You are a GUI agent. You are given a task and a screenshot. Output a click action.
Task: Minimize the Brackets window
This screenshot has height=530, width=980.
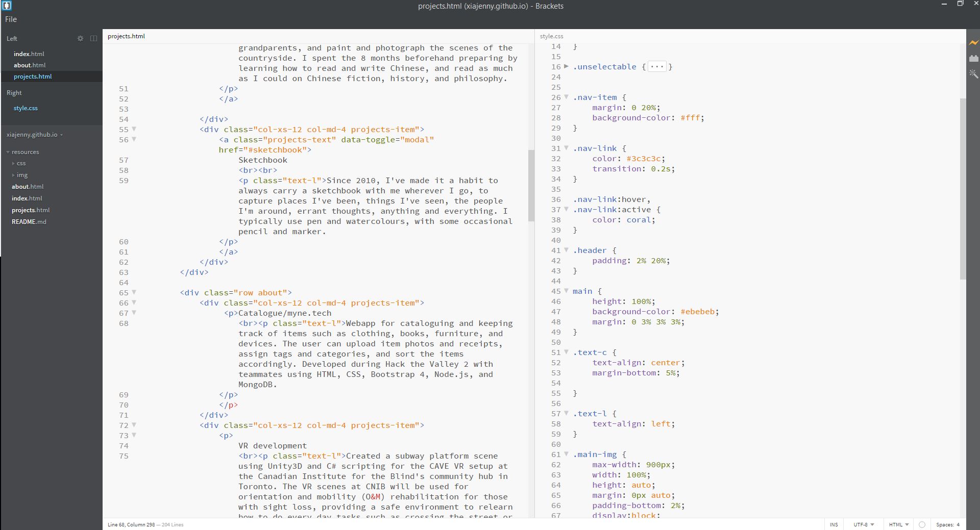(944, 4)
